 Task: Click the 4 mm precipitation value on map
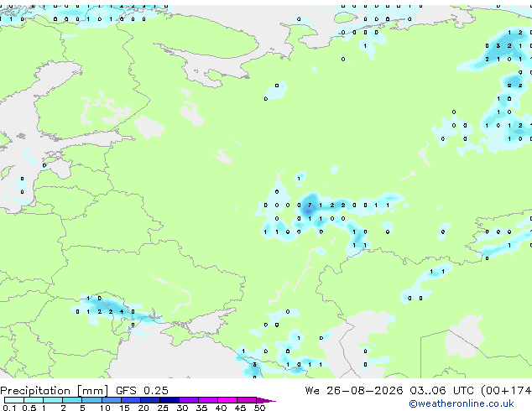click(122, 312)
